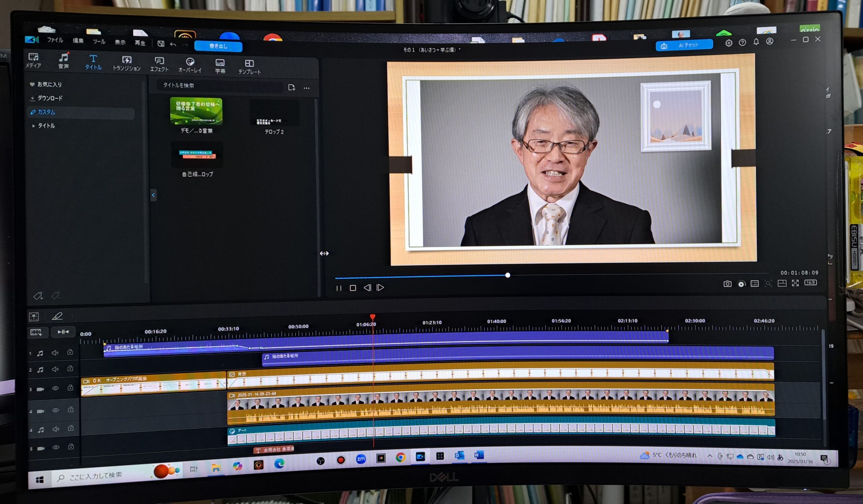The height and width of the screenshot is (504, 863).
Task: Open the エフェクト effects room
Action: 159,64
